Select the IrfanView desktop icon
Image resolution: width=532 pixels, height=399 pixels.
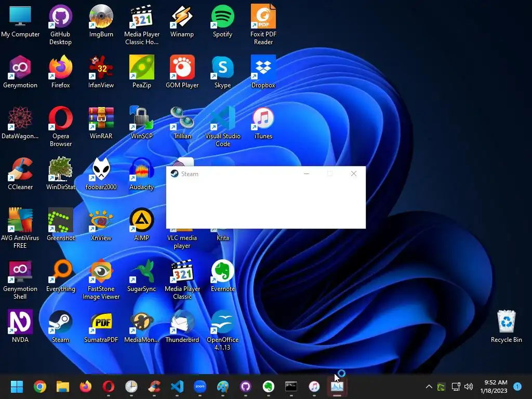point(101,71)
